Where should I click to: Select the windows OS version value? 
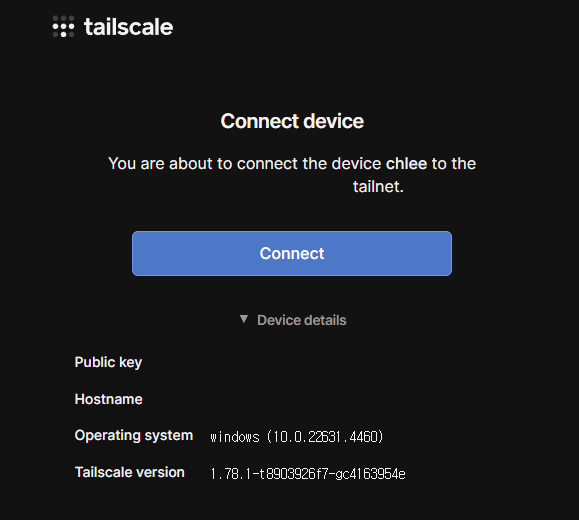[x=297, y=437]
